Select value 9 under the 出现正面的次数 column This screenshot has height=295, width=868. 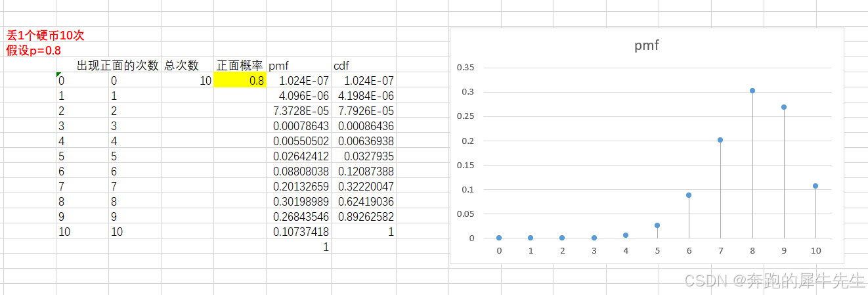pyautogui.click(x=135, y=217)
